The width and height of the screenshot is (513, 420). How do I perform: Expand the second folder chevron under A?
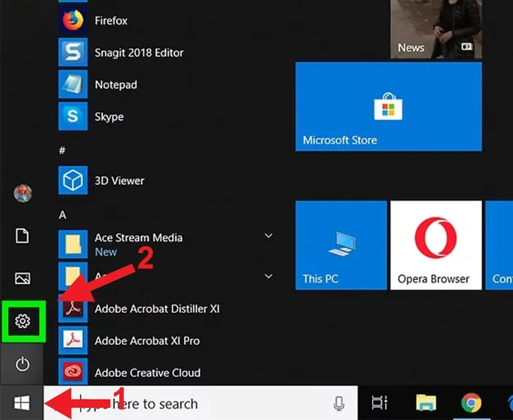click(269, 276)
